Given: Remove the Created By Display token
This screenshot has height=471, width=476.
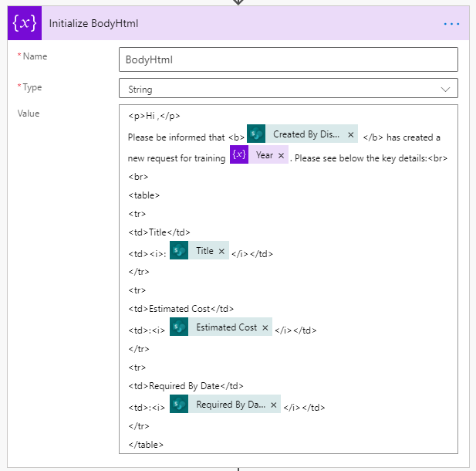Looking at the screenshot, I should 351,134.
